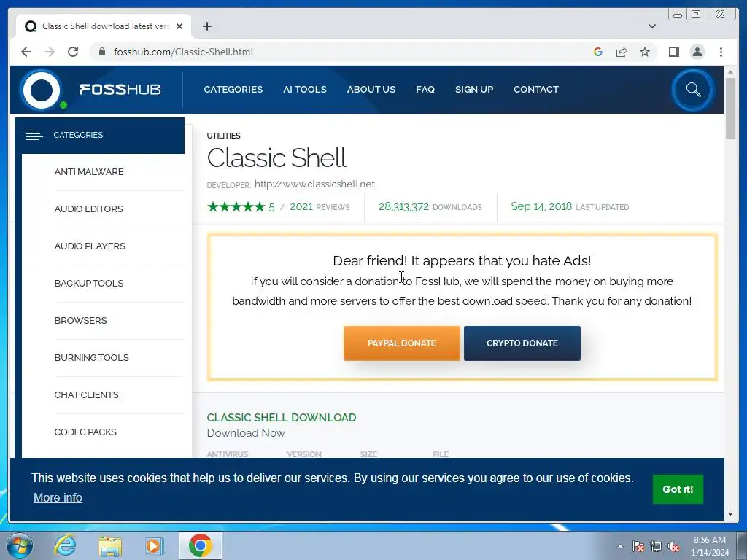Click the Classic Shell Download heading
This screenshot has height=560, width=747.
coord(282,418)
